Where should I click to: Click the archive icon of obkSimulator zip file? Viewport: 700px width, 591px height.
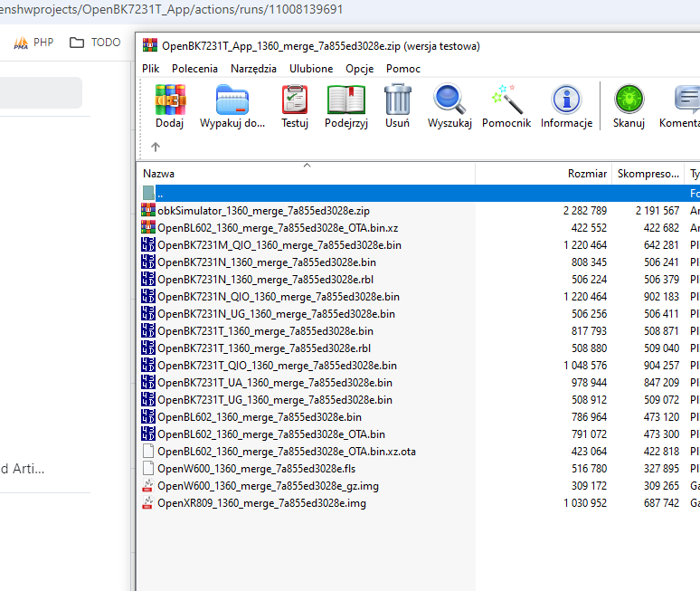click(148, 210)
